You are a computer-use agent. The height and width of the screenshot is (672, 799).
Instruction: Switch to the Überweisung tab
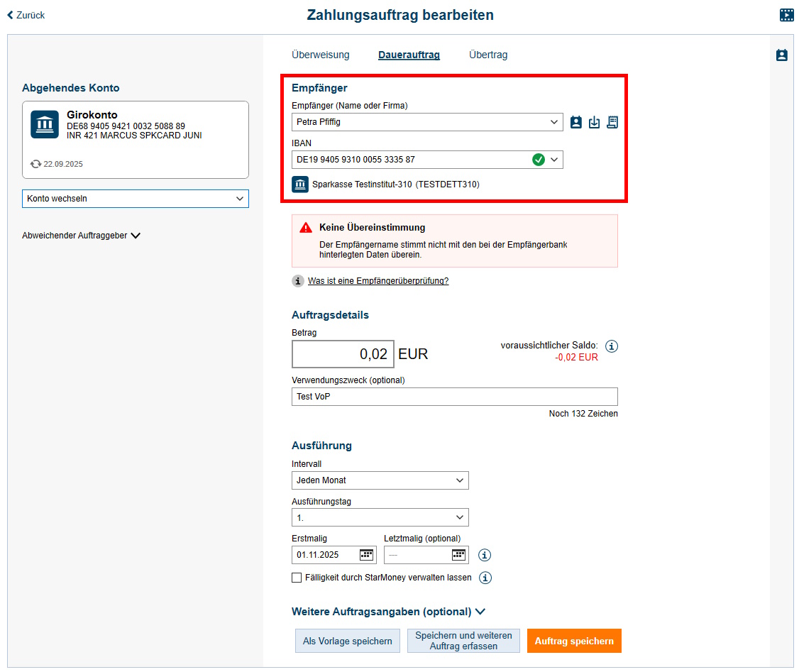321,55
